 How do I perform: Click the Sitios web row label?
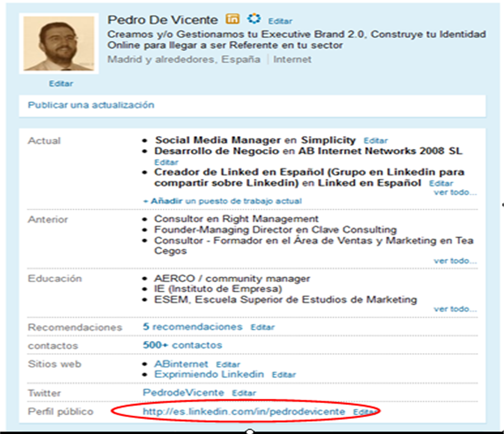pyautogui.click(x=55, y=364)
